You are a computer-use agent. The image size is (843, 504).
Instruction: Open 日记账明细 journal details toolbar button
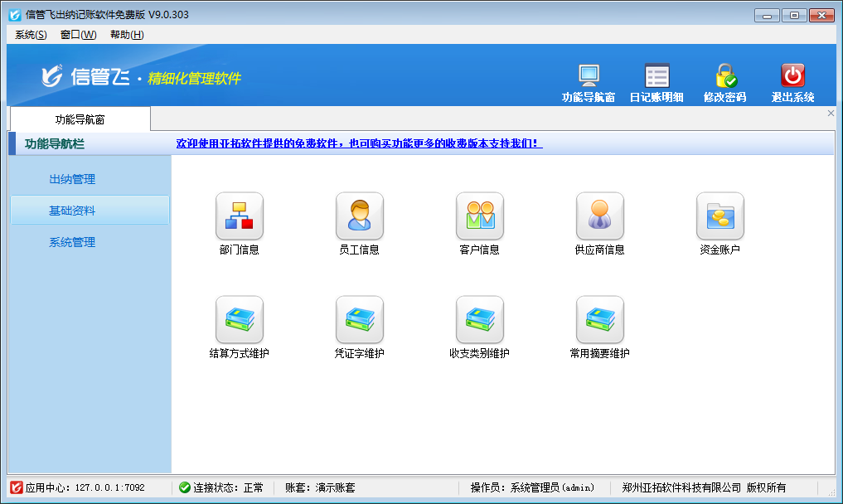click(656, 76)
